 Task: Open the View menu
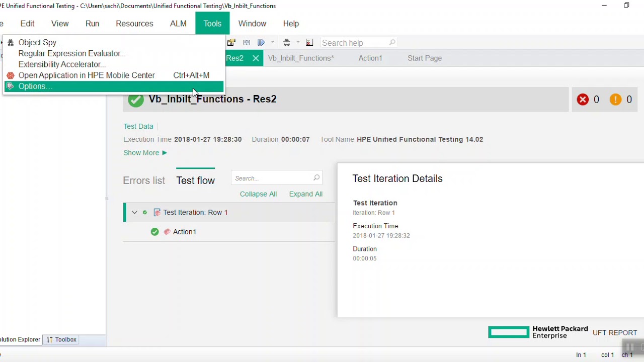click(x=60, y=24)
